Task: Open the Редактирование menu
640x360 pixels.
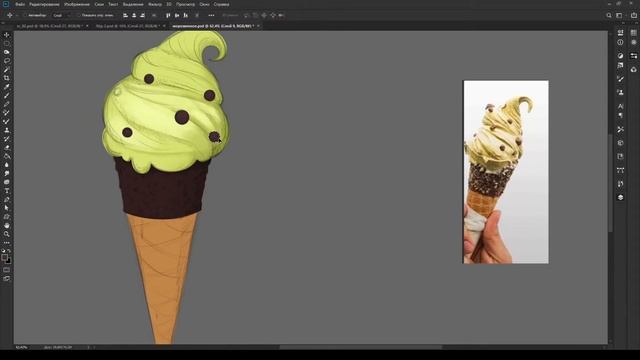Action: click(44, 4)
